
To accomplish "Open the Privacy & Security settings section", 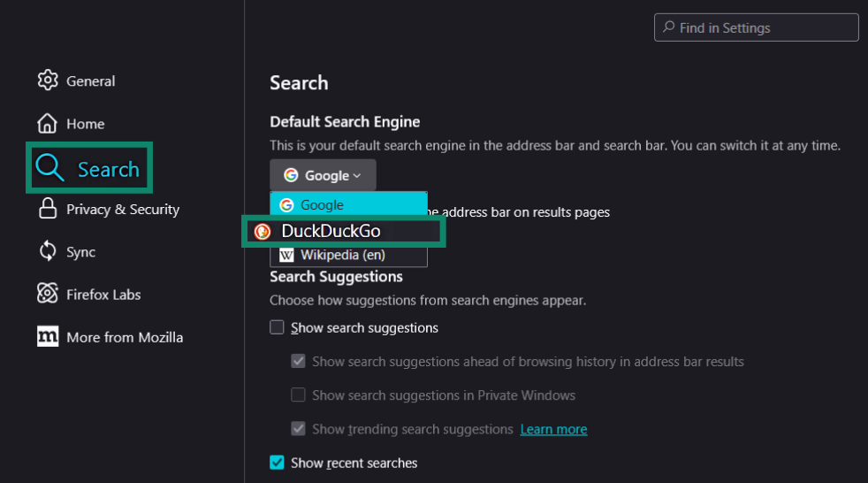I will pyautogui.click(x=122, y=210).
